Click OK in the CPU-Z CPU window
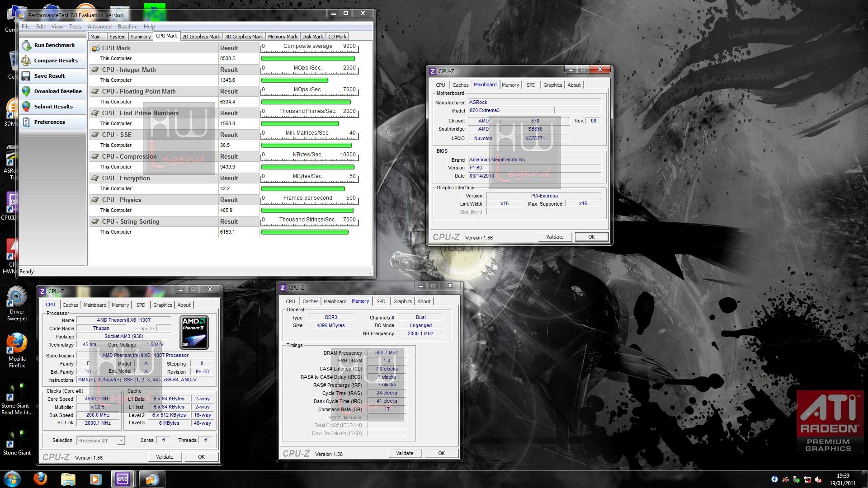The image size is (868, 488). [201, 457]
